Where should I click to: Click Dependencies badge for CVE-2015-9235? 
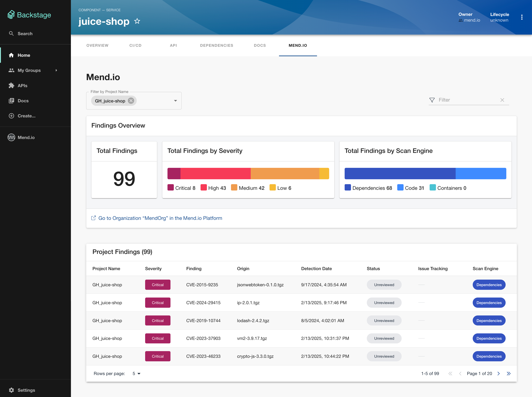489,285
